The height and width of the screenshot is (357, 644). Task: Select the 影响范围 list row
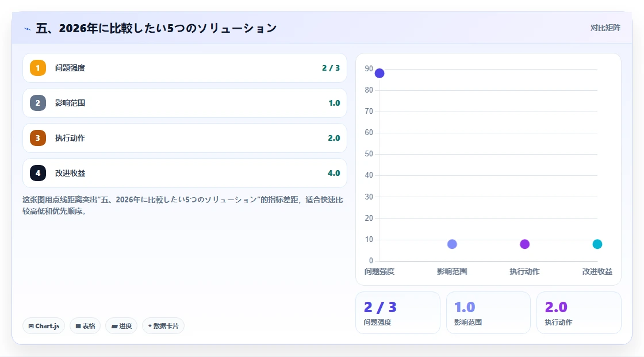[185, 103]
